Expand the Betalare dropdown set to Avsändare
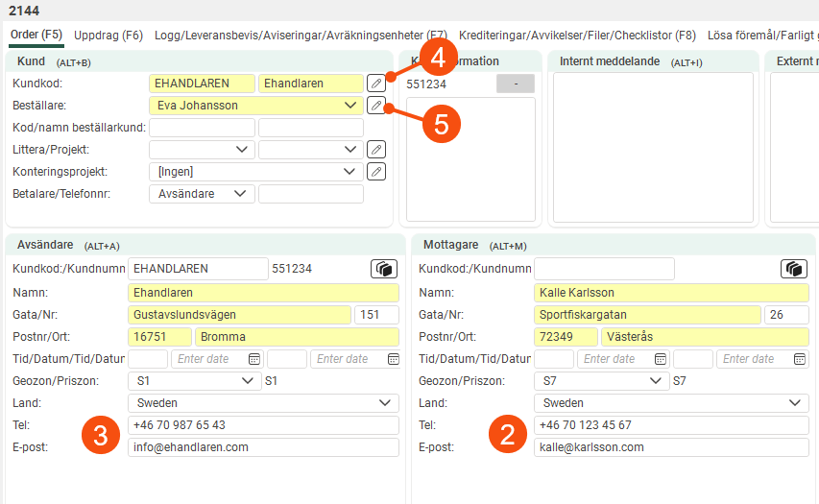Image resolution: width=819 pixels, height=504 pixels. coord(239,194)
